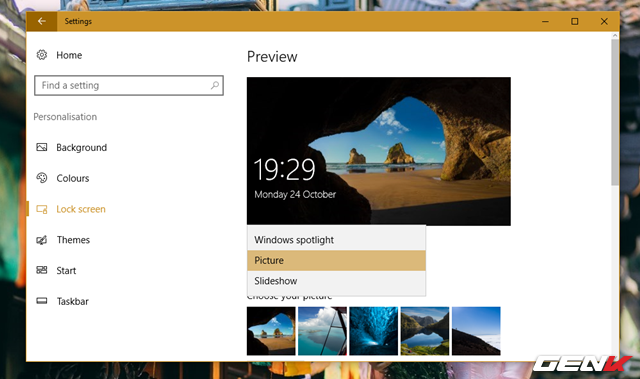Open the Colours settings page
This screenshot has width=640, height=379.
[x=73, y=178]
